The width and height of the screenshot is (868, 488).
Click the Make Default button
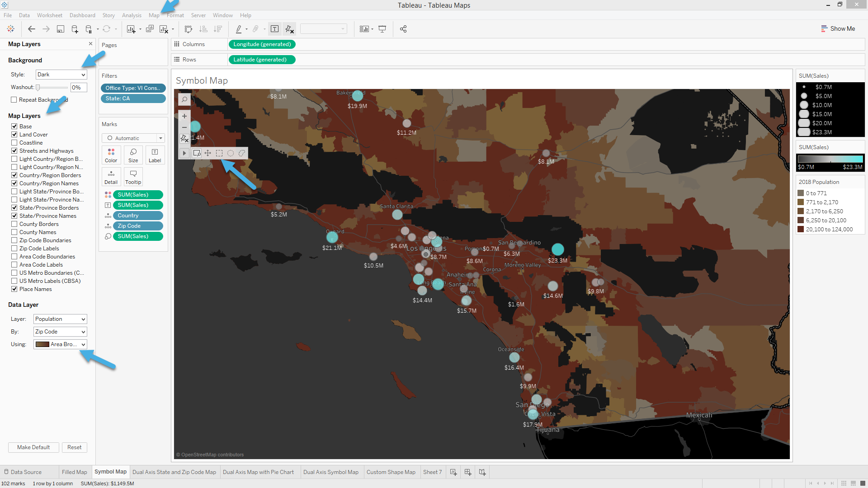coord(33,447)
